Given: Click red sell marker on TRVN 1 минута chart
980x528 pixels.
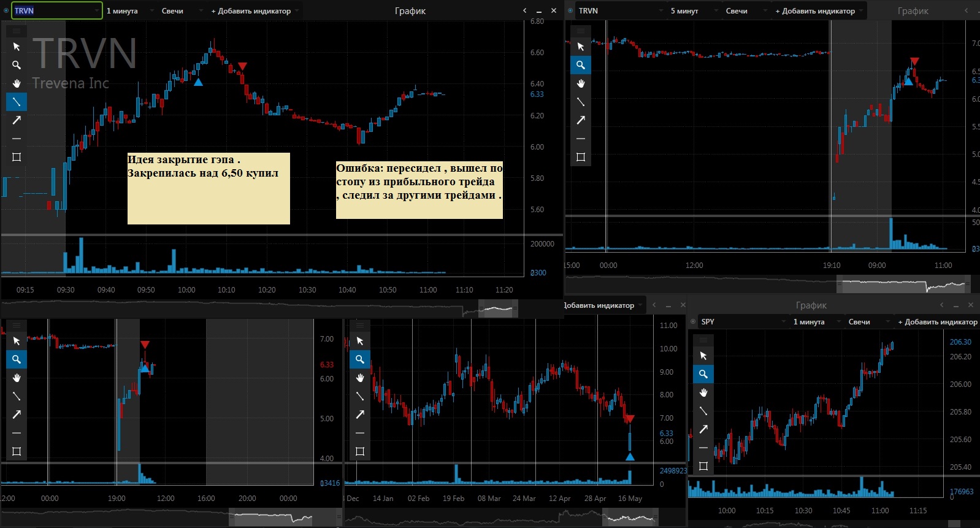Looking at the screenshot, I should pos(242,66).
